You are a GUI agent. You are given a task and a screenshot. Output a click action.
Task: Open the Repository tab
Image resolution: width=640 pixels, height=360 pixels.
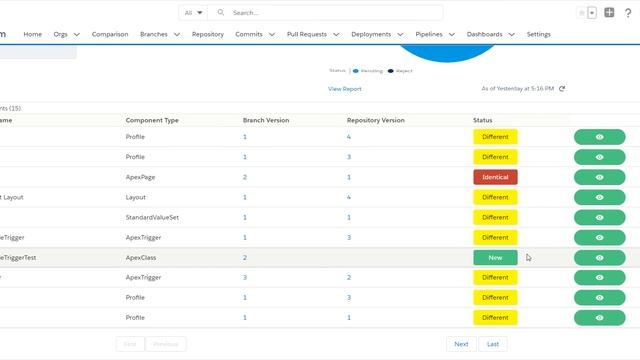(208, 34)
